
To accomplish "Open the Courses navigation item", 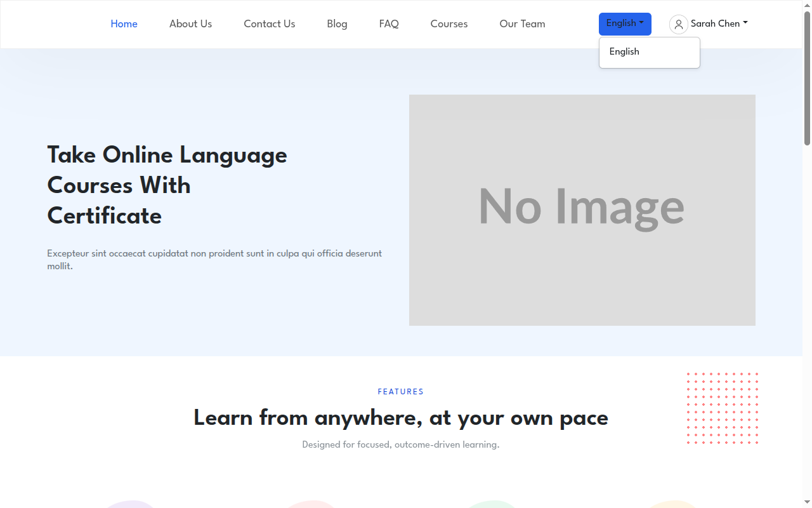I will click(449, 24).
